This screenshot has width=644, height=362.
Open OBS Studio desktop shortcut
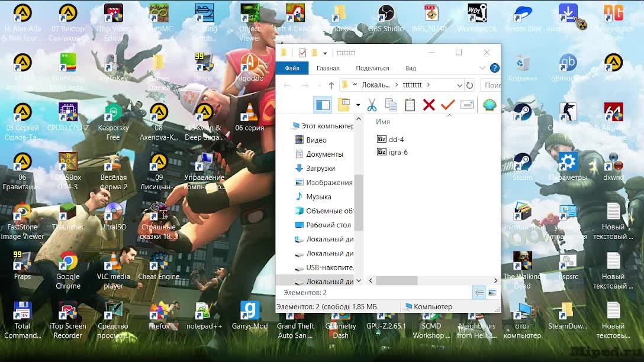pos(386,18)
